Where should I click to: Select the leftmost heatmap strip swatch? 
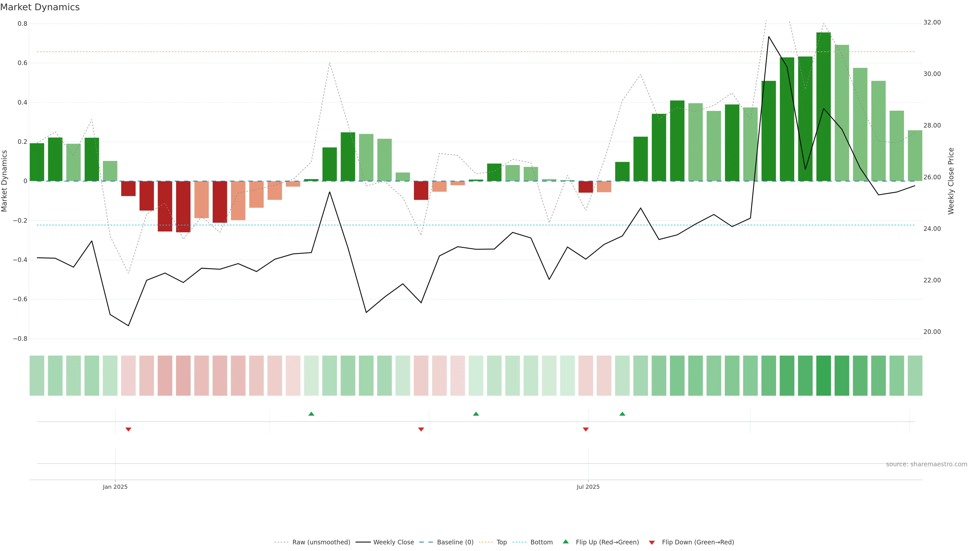tap(37, 375)
